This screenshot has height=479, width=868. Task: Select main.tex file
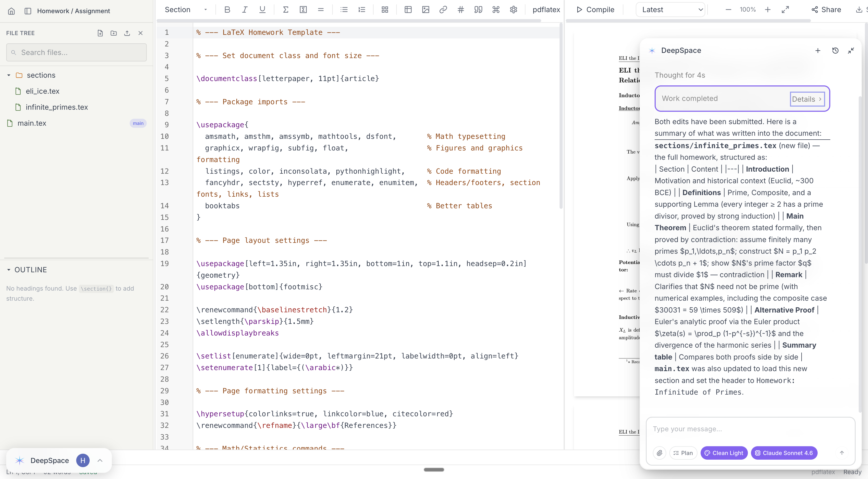(32, 123)
